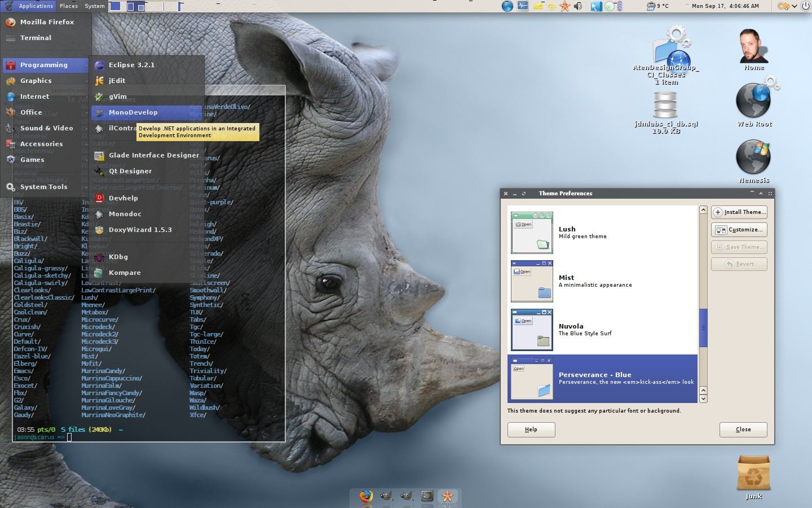Open jEdit from the Programming submenu
This screenshot has height=508, width=812.
[x=147, y=81]
